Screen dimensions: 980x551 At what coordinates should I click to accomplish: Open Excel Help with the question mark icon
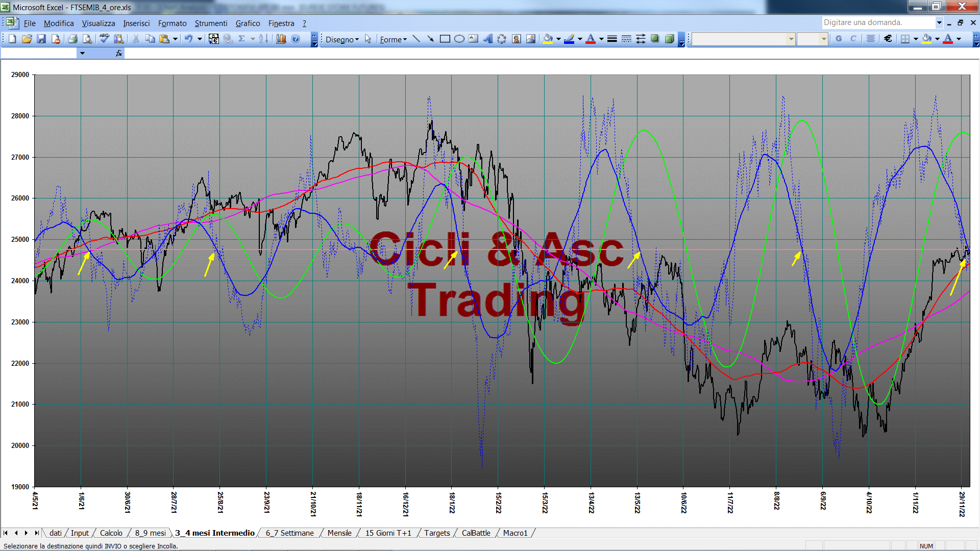pos(296,39)
